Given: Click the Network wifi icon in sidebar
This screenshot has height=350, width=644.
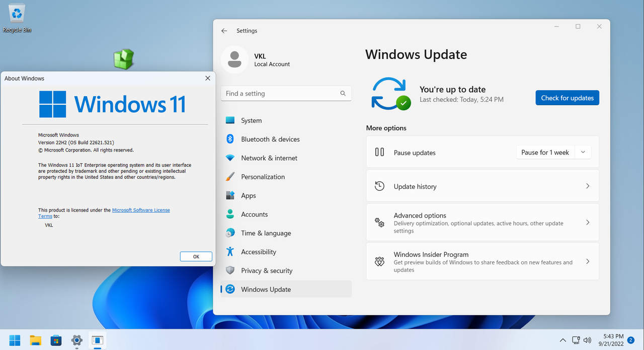Looking at the screenshot, I should (230, 158).
